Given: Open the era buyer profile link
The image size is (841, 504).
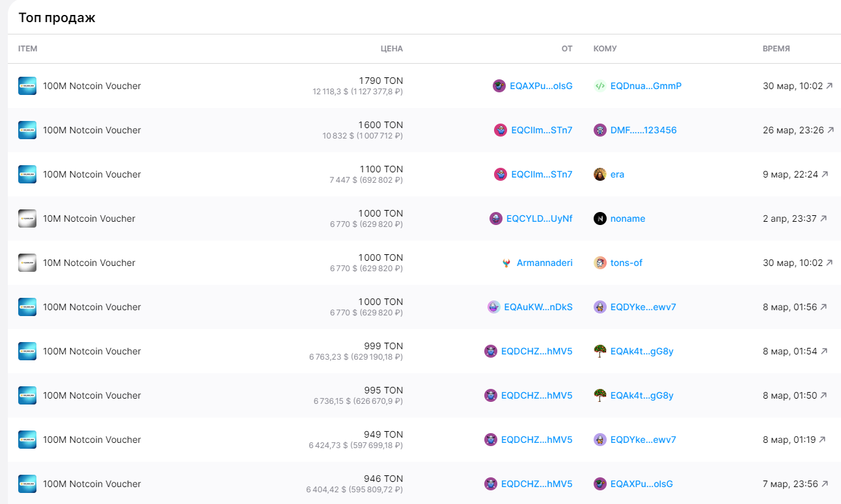Looking at the screenshot, I should click(x=617, y=174).
